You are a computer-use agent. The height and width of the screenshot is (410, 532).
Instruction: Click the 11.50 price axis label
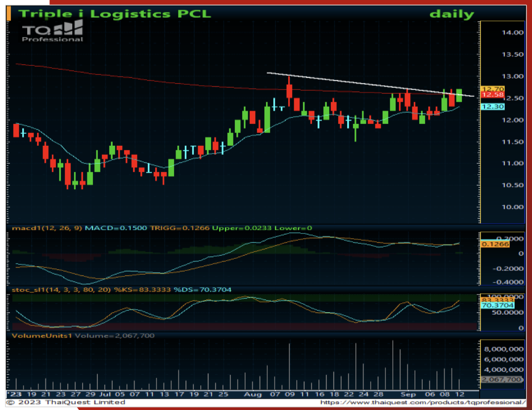[513, 142]
